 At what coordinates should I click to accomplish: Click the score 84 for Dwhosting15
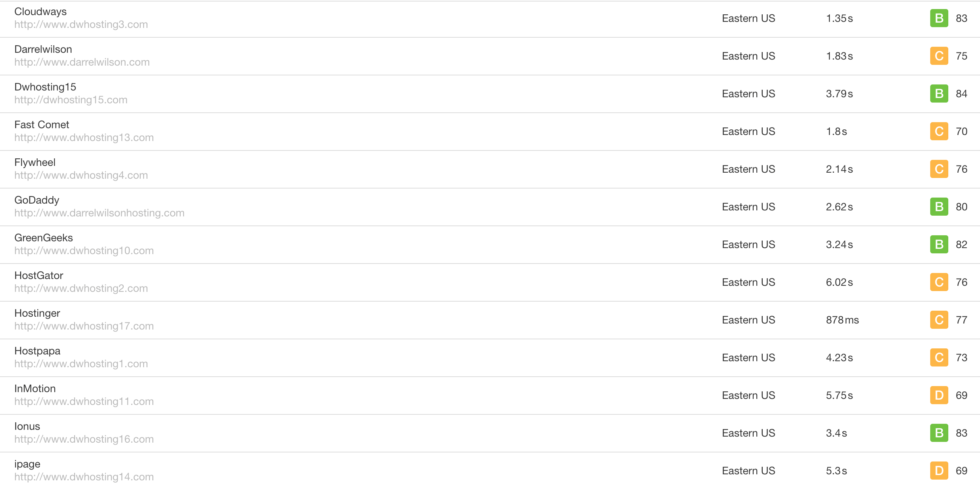[x=962, y=94]
